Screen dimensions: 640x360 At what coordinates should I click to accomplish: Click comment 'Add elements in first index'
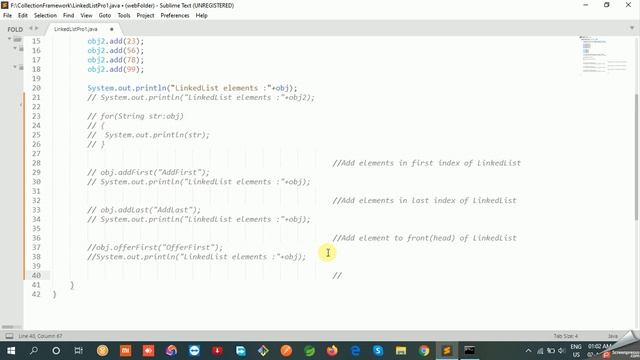(x=427, y=163)
